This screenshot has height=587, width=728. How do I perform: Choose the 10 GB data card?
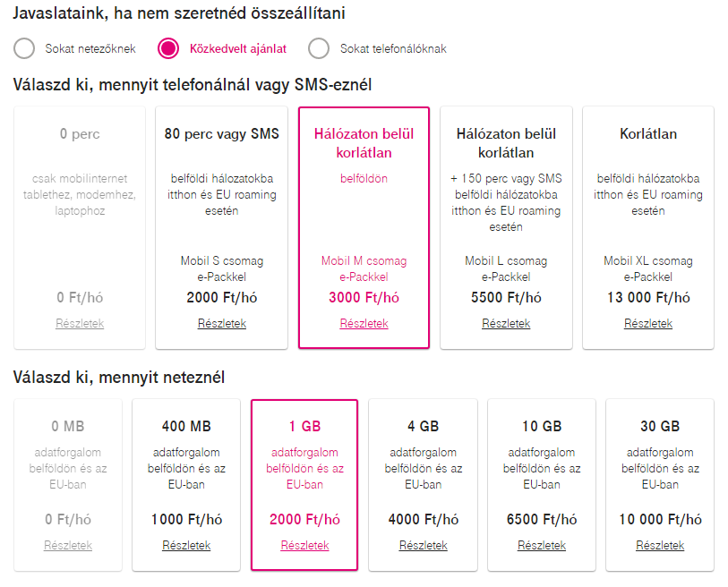click(x=542, y=485)
